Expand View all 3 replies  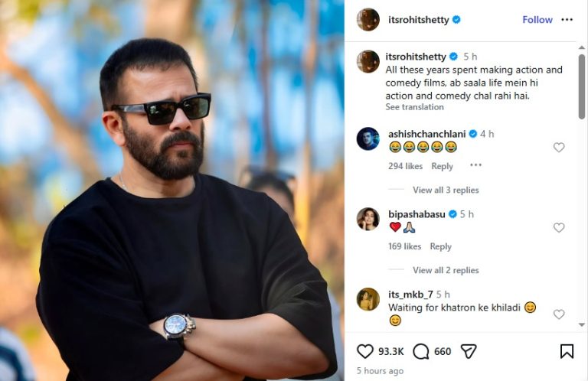(446, 190)
